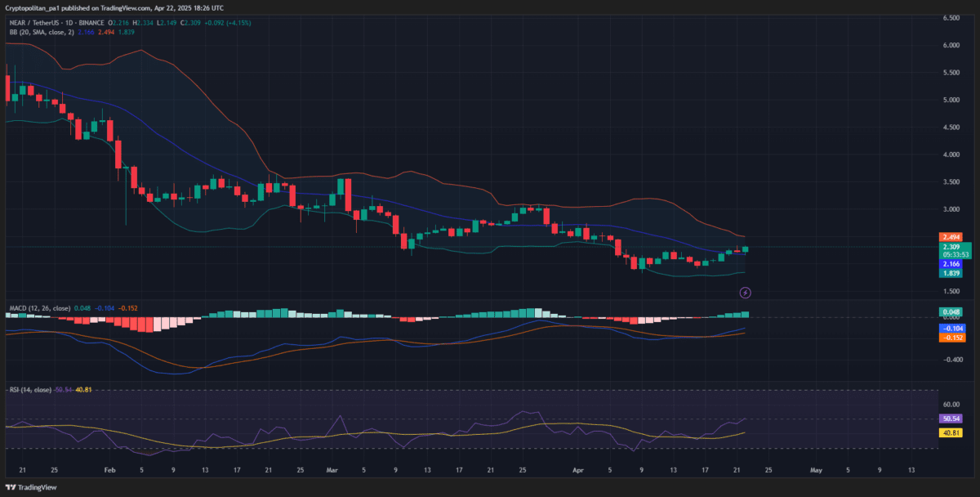Click the purple lightning bolt event icon
Image resolution: width=980 pixels, height=497 pixels.
745,292
